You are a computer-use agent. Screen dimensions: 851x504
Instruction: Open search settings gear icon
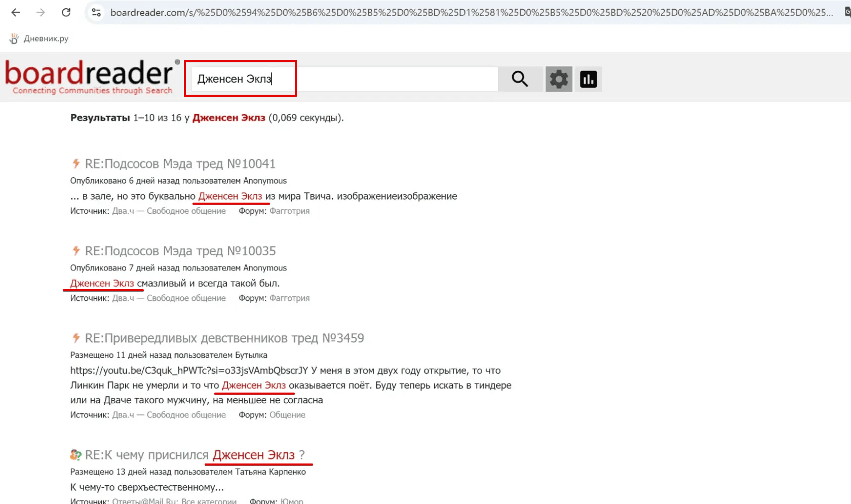[x=559, y=79]
